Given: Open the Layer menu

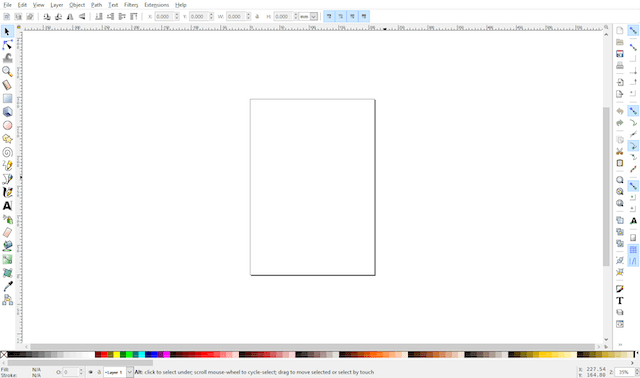Looking at the screenshot, I should [57, 5].
